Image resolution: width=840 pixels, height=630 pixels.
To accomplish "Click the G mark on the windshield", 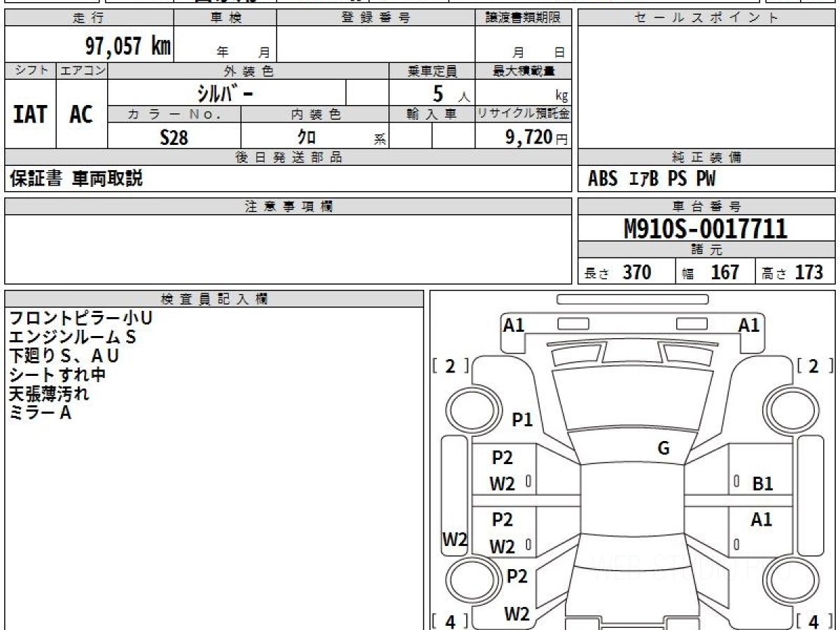I will point(664,449).
